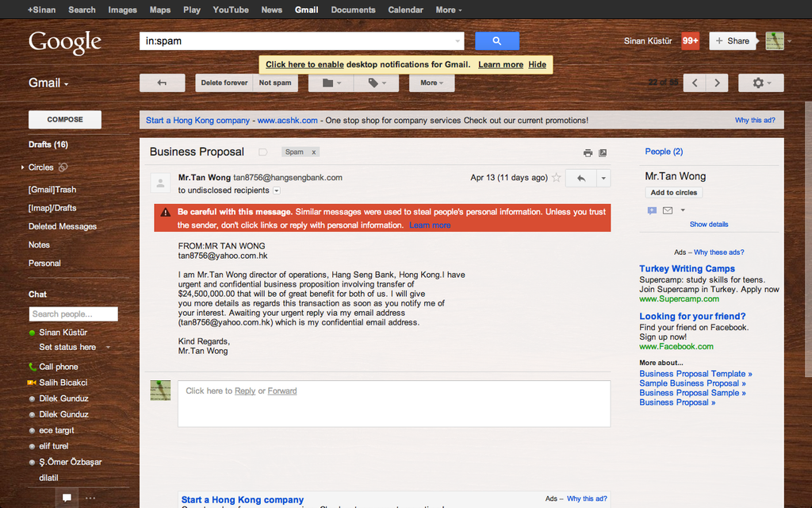Open Calendar from the top navigation bar
This screenshot has height=508, width=812.
click(405, 10)
